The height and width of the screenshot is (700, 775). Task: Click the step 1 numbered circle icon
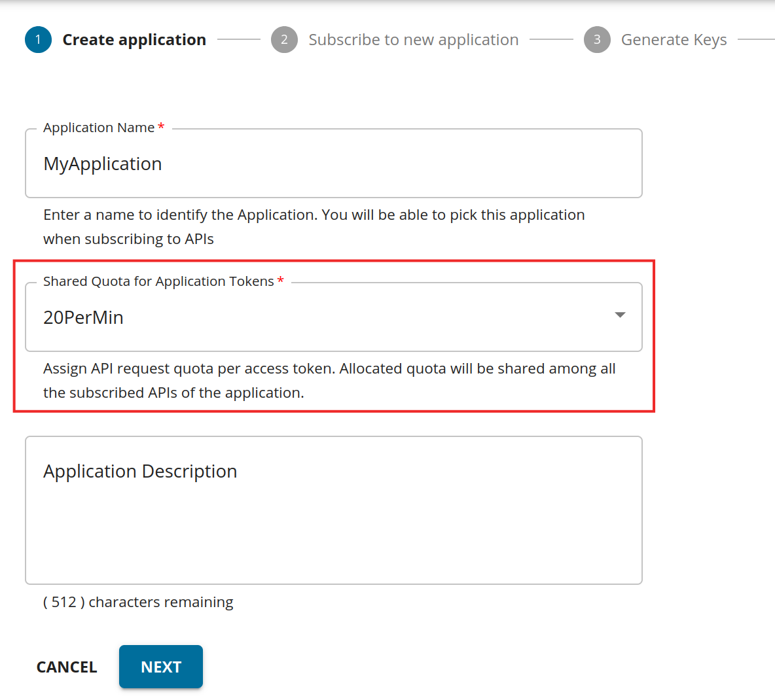click(x=38, y=39)
